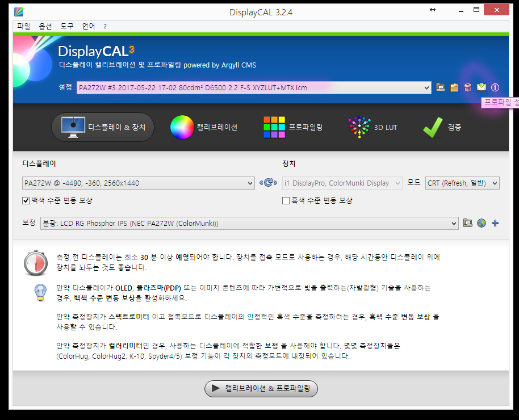Click the delete settings trash icon
The image size is (519, 420).
click(468, 87)
